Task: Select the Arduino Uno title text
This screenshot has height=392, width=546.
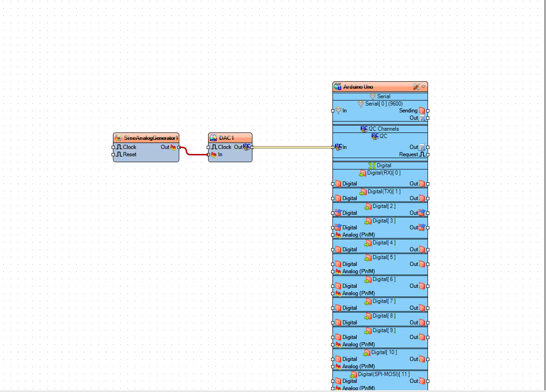Action: coord(358,87)
